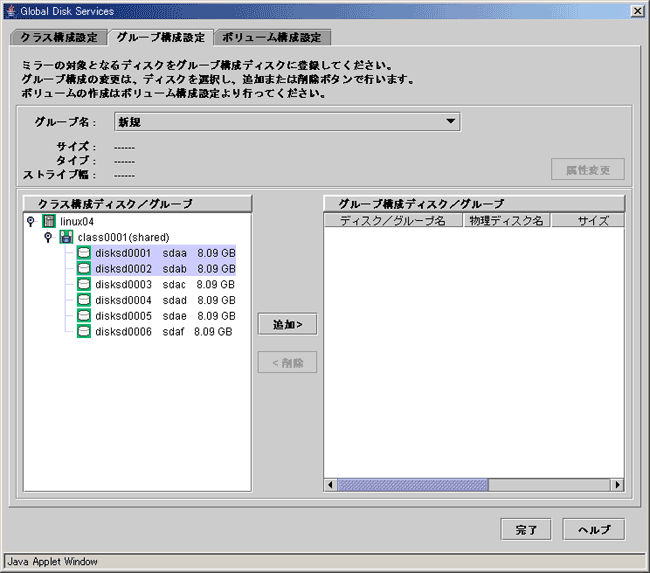Open help with the ヘルプ button
The height and width of the screenshot is (573, 650).
pyautogui.click(x=594, y=529)
